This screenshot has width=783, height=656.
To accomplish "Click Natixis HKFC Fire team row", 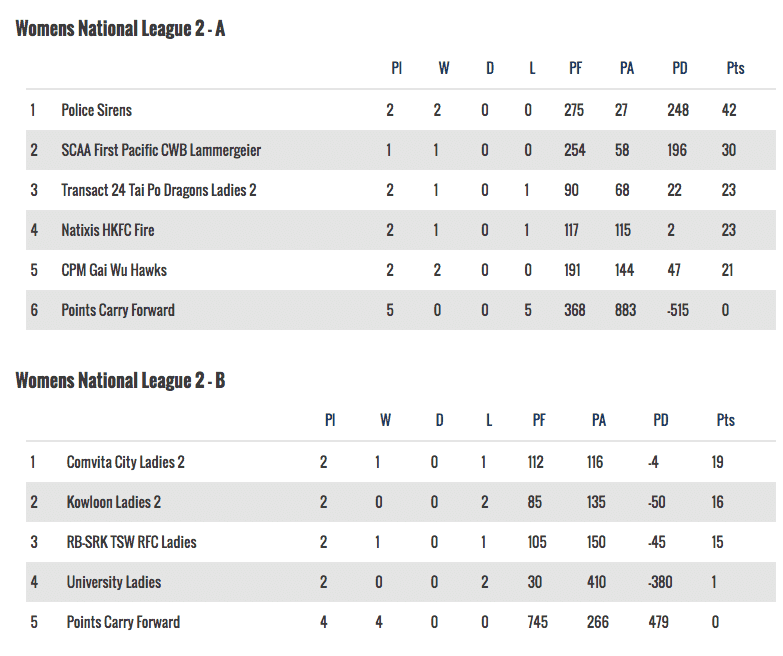I will pyautogui.click(x=108, y=230).
